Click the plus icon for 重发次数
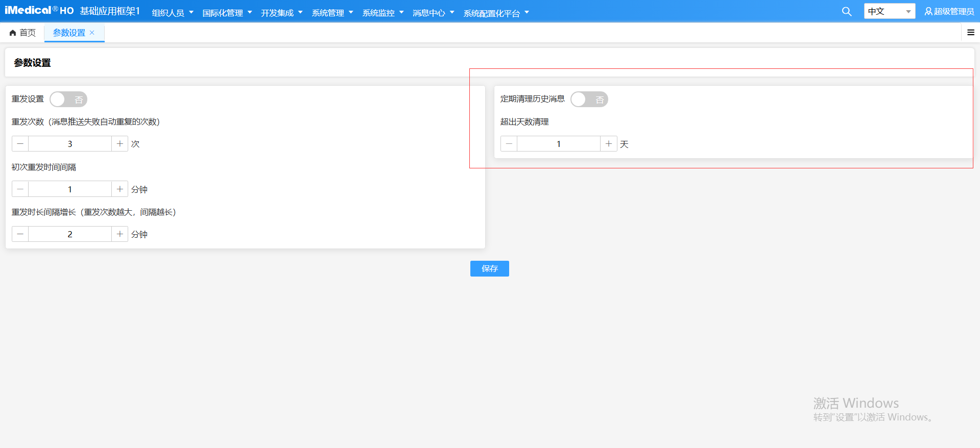Screen dimensions: 980x448 119,144
